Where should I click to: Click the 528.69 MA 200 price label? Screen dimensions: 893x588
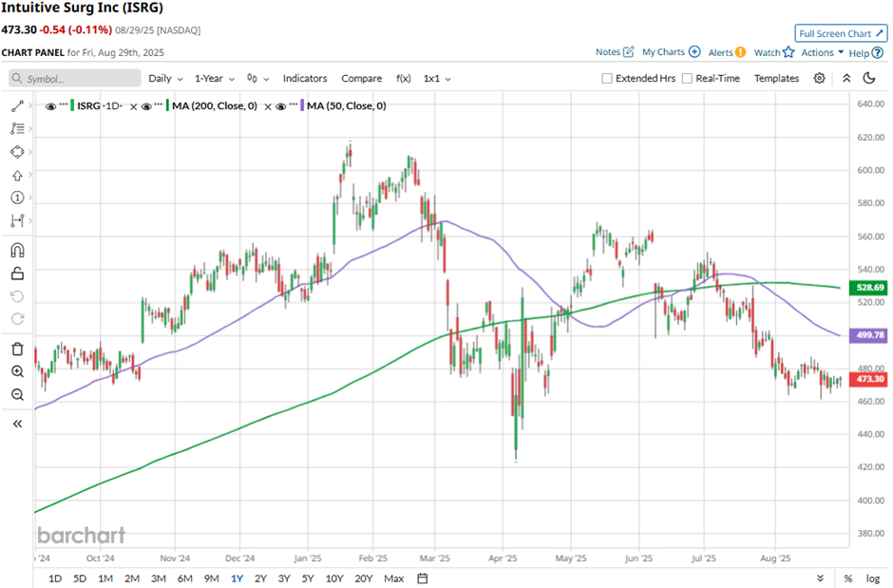868,288
